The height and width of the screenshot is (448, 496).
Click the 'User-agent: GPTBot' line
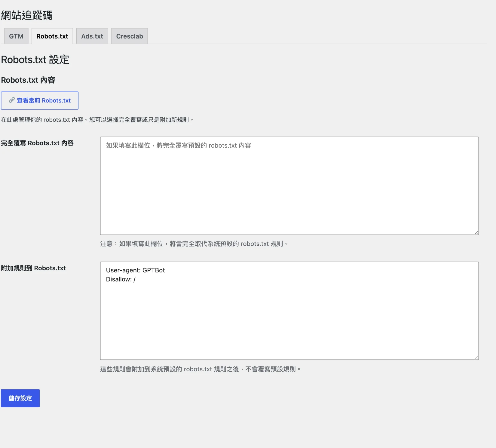[x=135, y=270]
